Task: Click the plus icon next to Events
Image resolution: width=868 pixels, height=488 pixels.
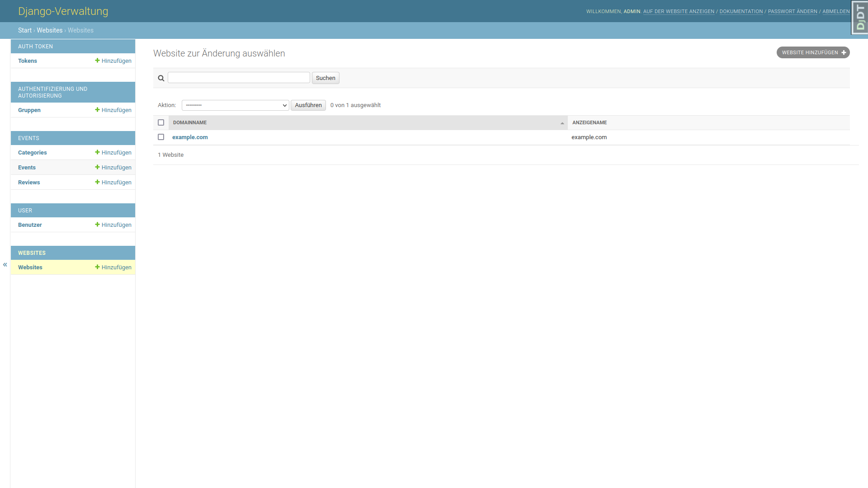Action: point(97,167)
